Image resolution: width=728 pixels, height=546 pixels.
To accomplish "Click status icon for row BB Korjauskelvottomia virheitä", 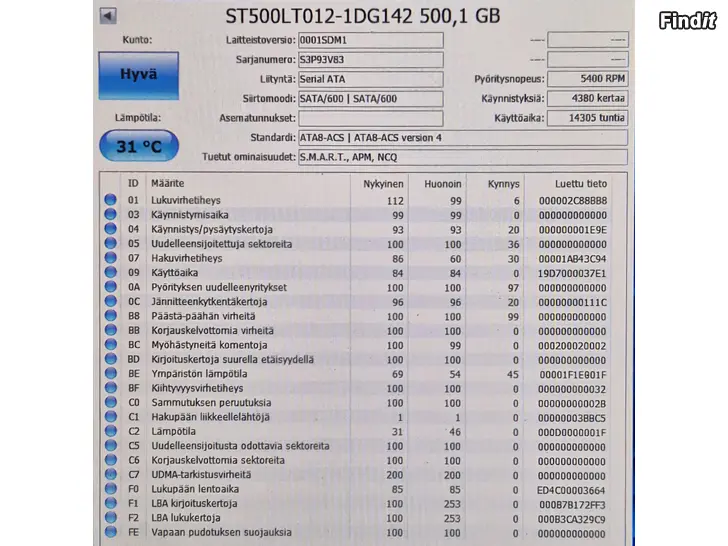I will coord(110,330).
